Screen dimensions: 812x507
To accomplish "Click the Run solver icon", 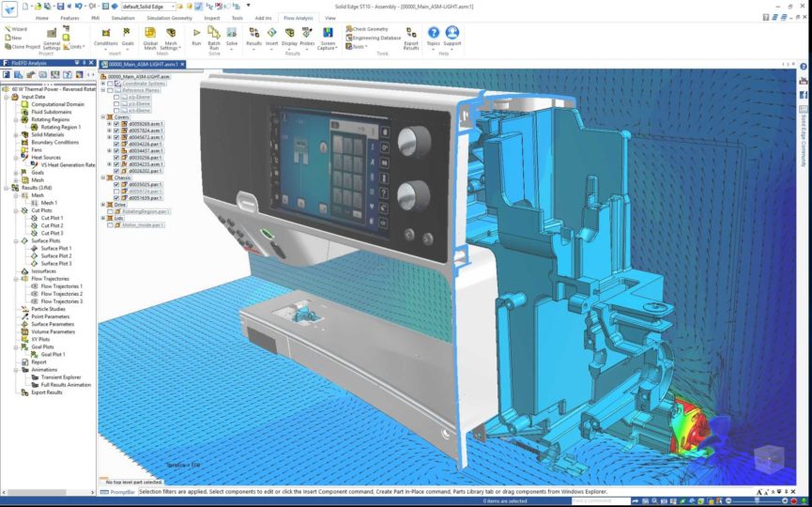I will point(196,35).
